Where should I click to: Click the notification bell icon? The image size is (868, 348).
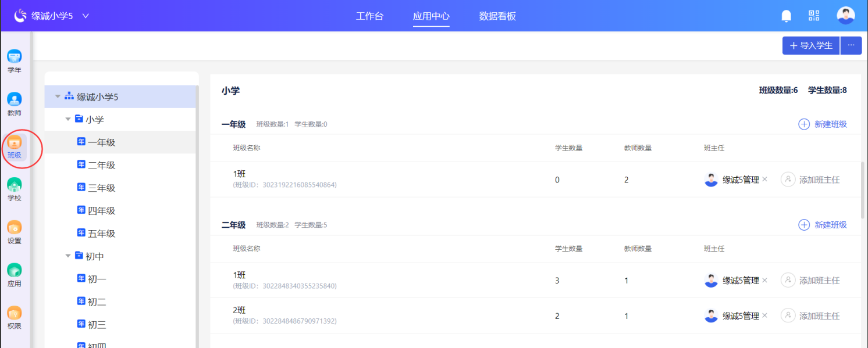[x=787, y=16]
